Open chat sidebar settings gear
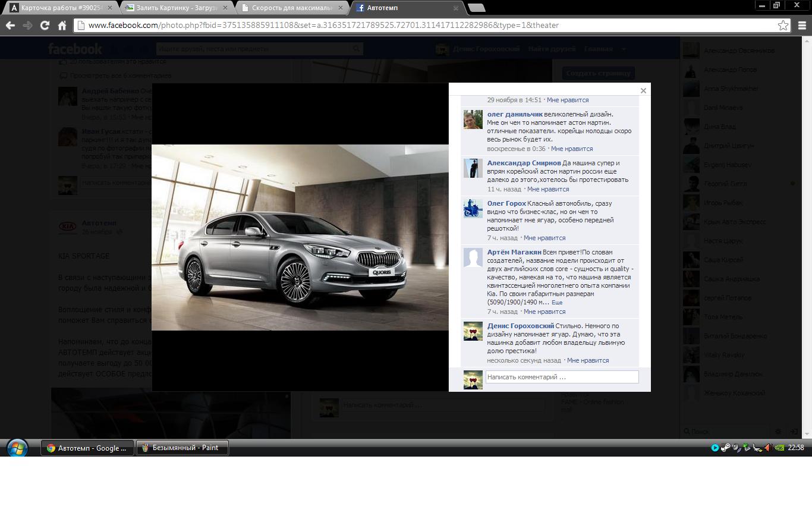Viewport: 812px width, 522px height. point(778,432)
